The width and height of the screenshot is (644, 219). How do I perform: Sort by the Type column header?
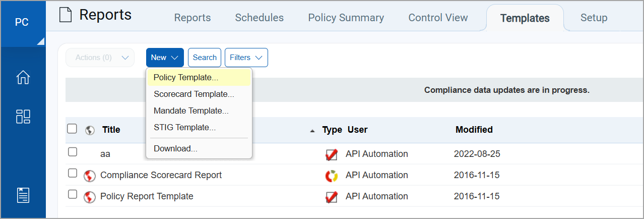[332, 130]
